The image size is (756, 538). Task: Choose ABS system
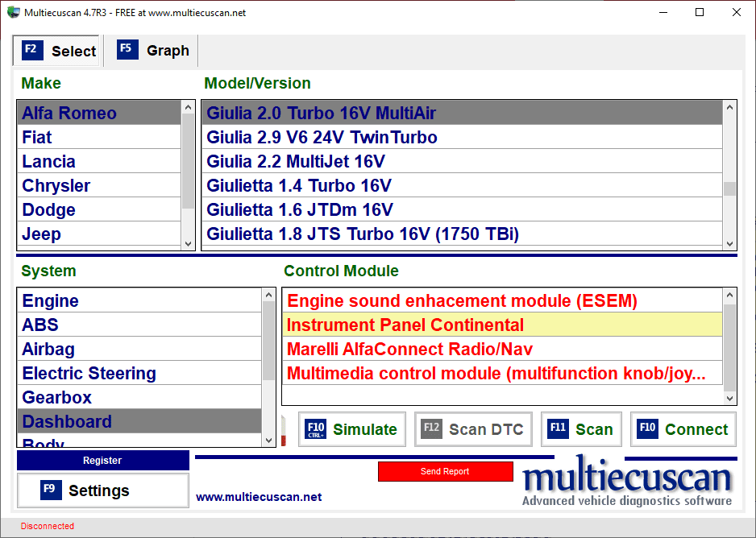pyautogui.click(x=139, y=324)
